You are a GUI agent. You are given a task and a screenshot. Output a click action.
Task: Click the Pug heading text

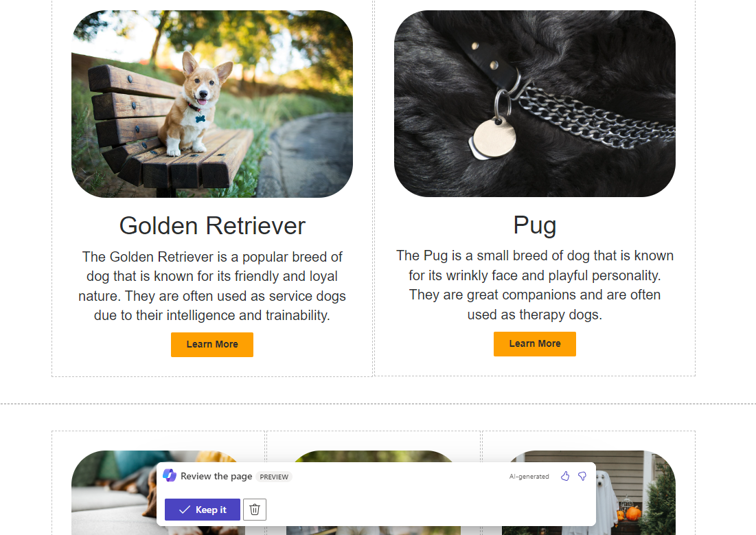coord(535,225)
